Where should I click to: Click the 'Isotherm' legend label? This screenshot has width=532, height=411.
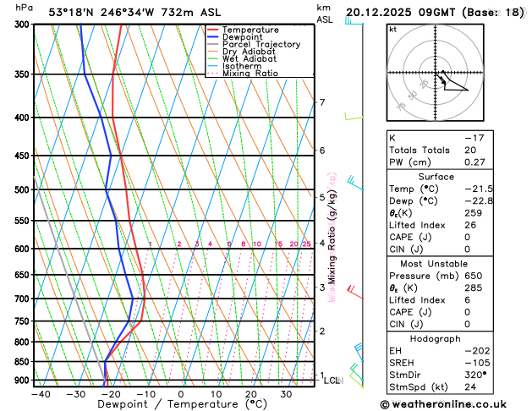coord(242,66)
